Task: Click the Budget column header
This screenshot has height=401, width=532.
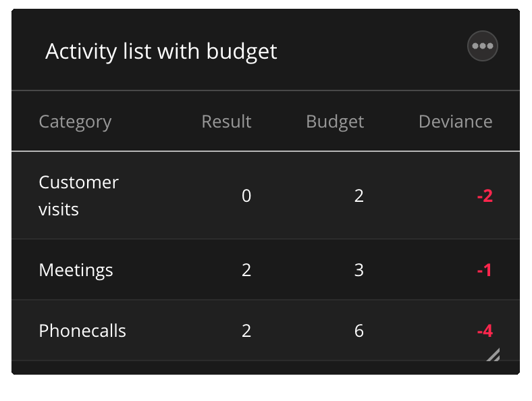Action: point(335,122)
